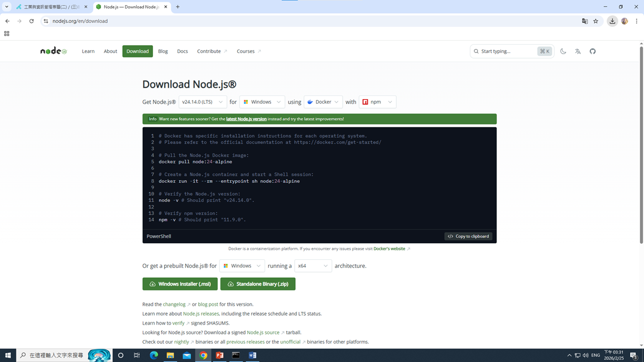The image size is (644, 362).
Task: Click the Node.js logo to go home
Action: (53, 51)
